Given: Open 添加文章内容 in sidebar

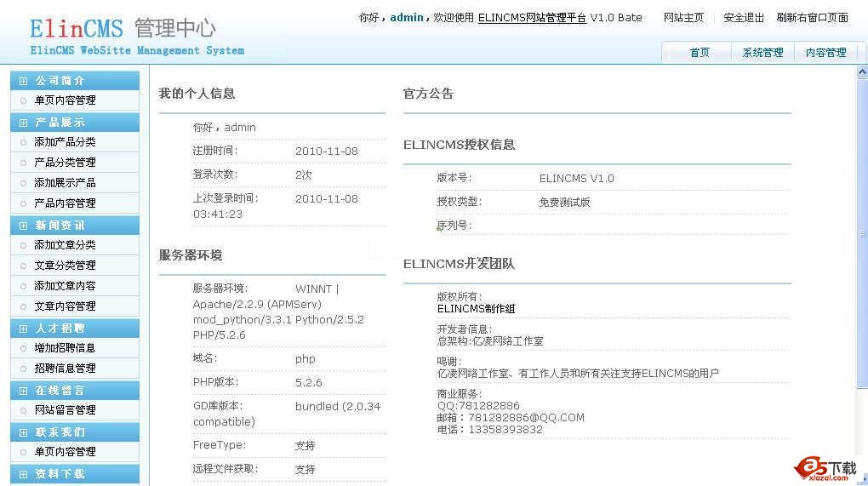Looking at the screenshot, I should point(65,286).
